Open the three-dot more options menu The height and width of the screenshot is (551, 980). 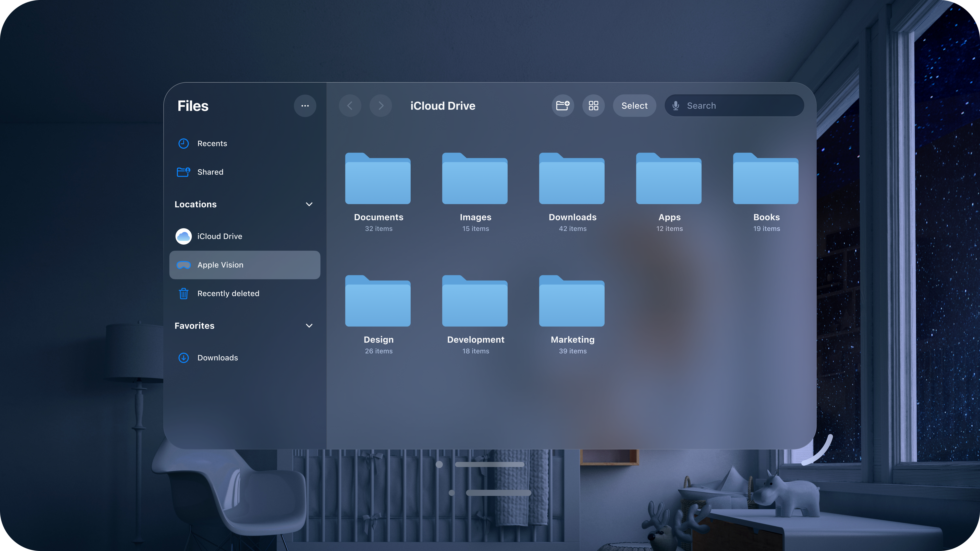[305, 106]
